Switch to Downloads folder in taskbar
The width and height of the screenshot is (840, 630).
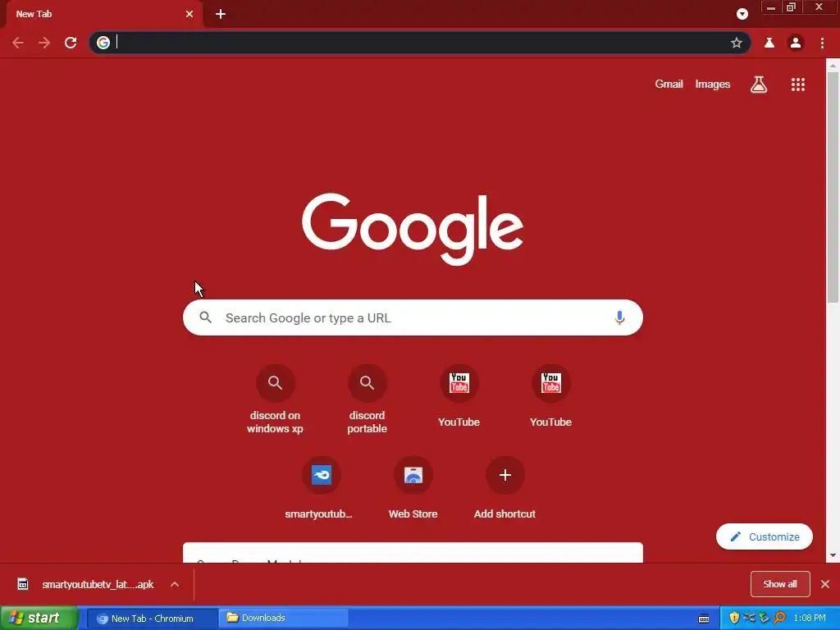285,619
